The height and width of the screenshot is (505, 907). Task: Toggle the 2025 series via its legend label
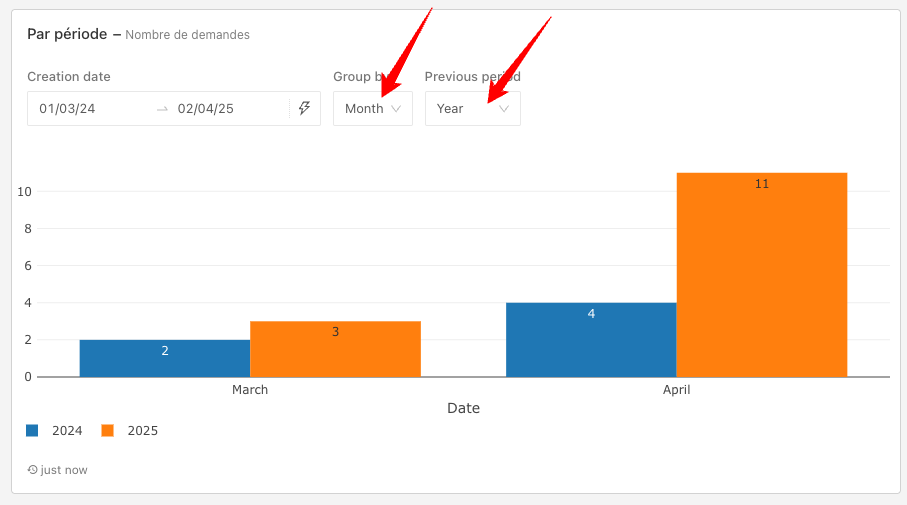[143, 431]
